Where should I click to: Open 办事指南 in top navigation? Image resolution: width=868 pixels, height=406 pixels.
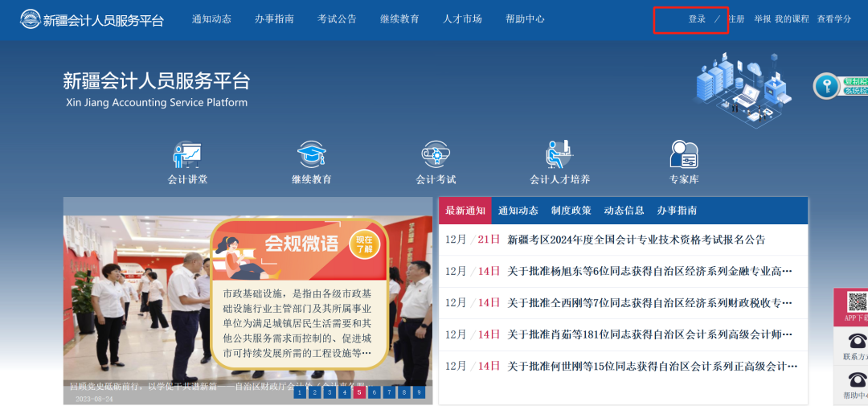pyautogui.click(x=274, y=18)
